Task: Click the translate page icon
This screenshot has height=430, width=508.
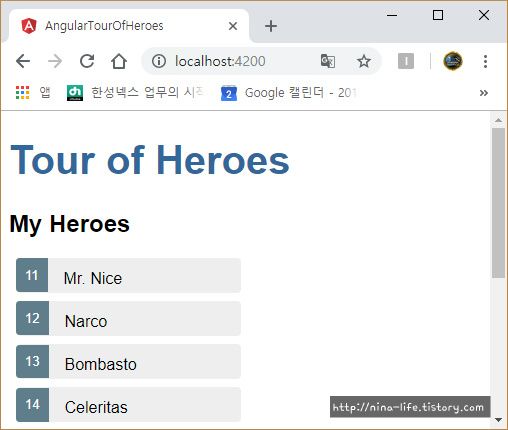Action: tap(328, 61)
